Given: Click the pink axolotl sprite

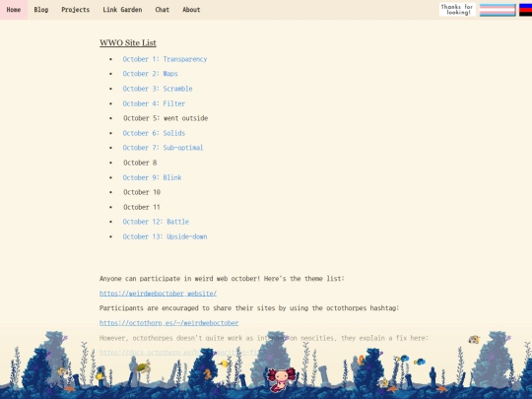Looking at the screenshot, I should pos(281,379).
